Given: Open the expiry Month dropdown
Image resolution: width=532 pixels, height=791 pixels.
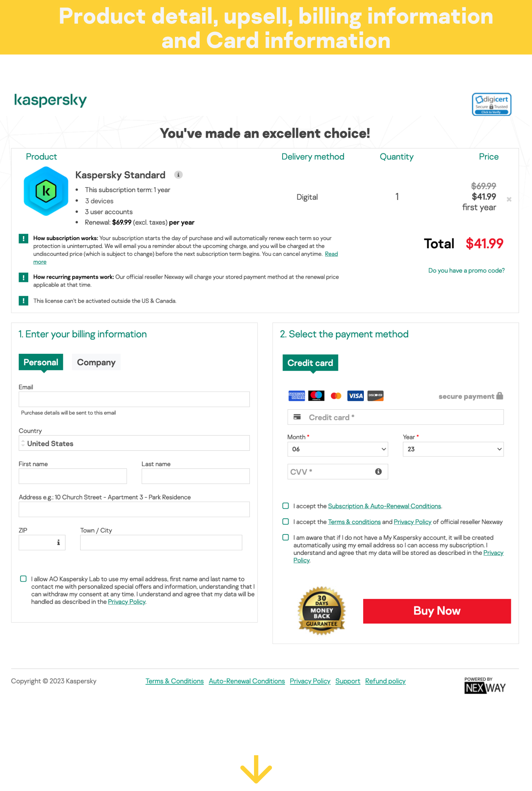Looking at the screenshot, I should (338, 449).
